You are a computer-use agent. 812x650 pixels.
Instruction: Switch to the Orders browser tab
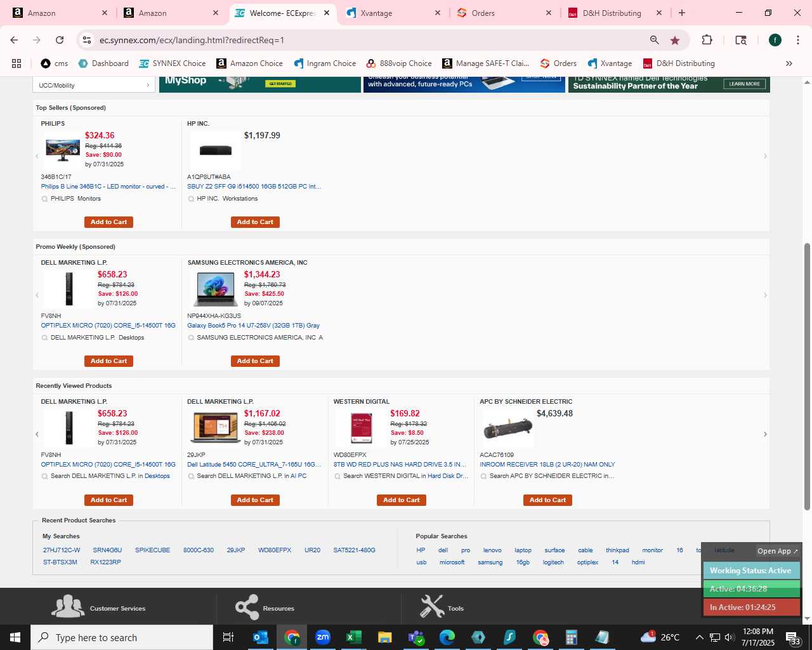coord(504,13)
